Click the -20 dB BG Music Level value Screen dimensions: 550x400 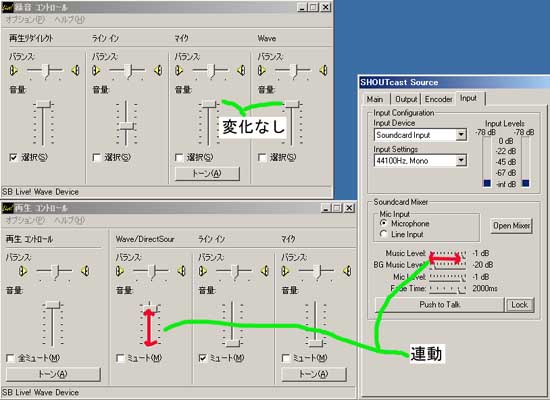483,265
